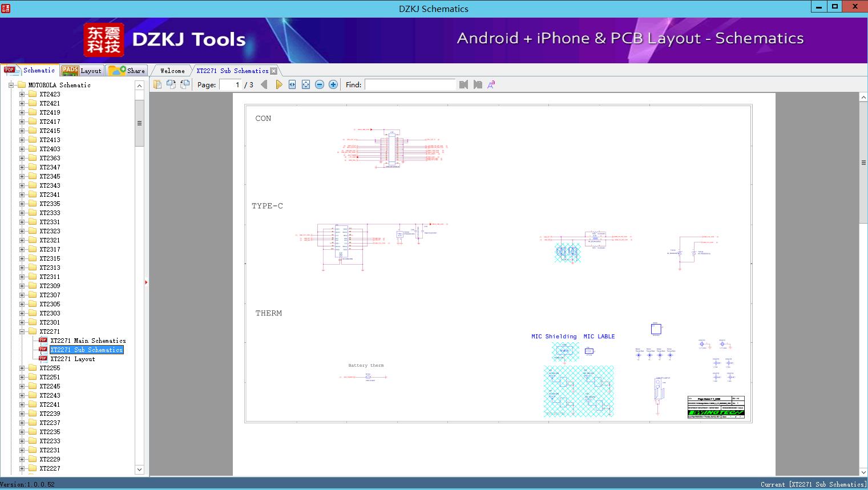
Task: Click the find next icon
Action: click(478, 84)
